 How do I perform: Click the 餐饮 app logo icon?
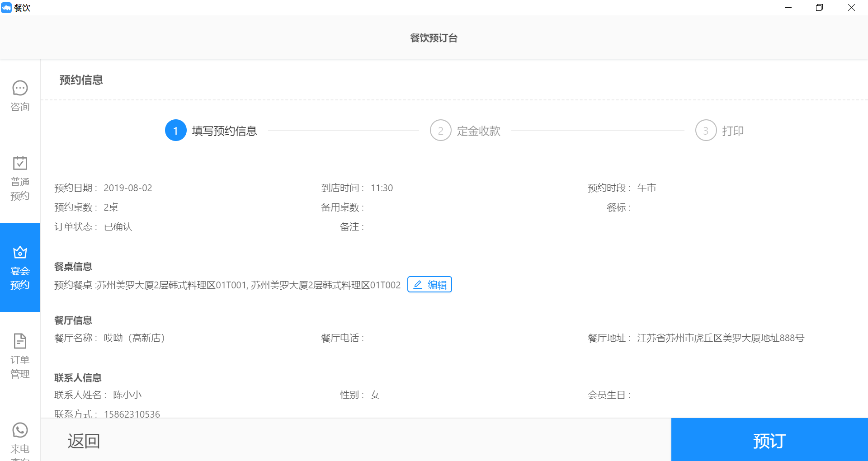pyautogui.click(x=6, y=8)
